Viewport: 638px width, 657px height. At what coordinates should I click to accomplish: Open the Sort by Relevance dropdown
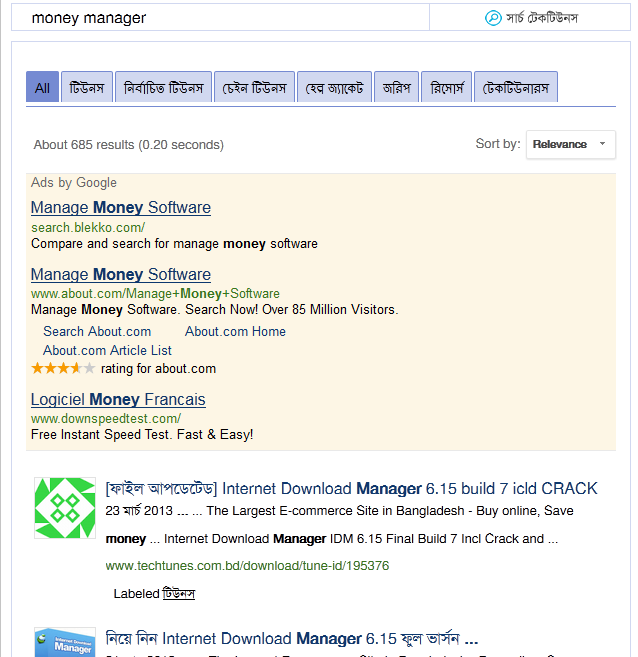[x=571, y=145]
